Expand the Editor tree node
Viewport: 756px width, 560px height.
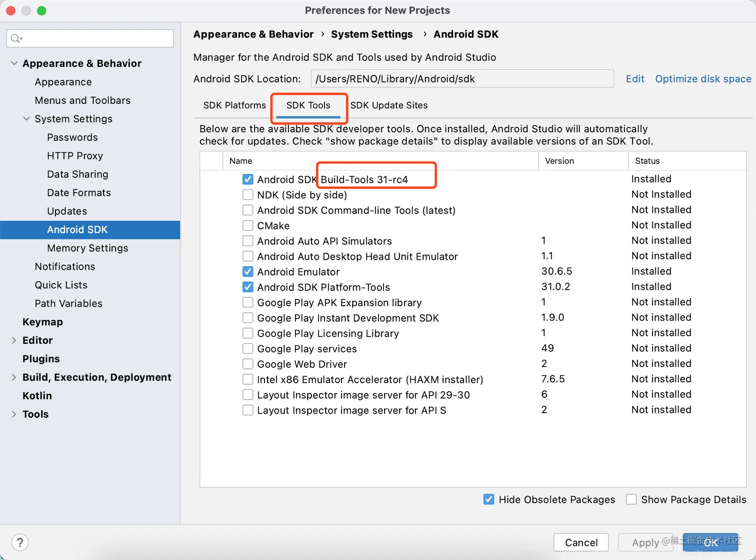pos(14,340)
